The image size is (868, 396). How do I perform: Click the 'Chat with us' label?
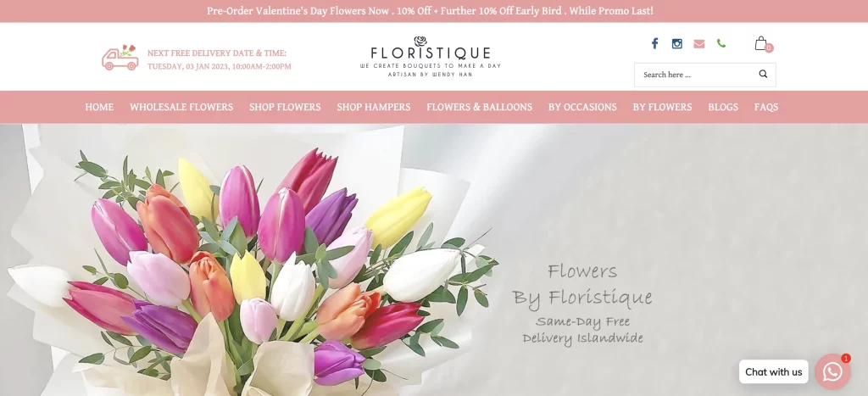click(x=773, y=371)
